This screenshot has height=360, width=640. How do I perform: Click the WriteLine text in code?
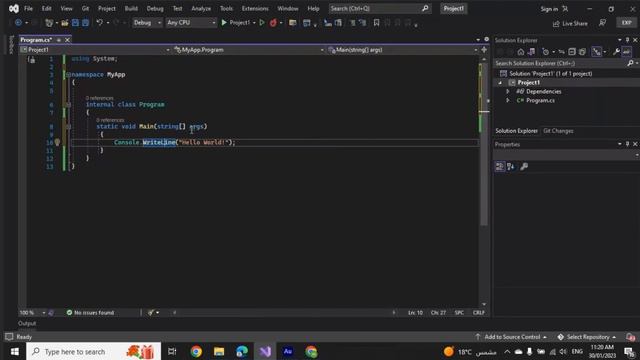[x=159, y=142]
